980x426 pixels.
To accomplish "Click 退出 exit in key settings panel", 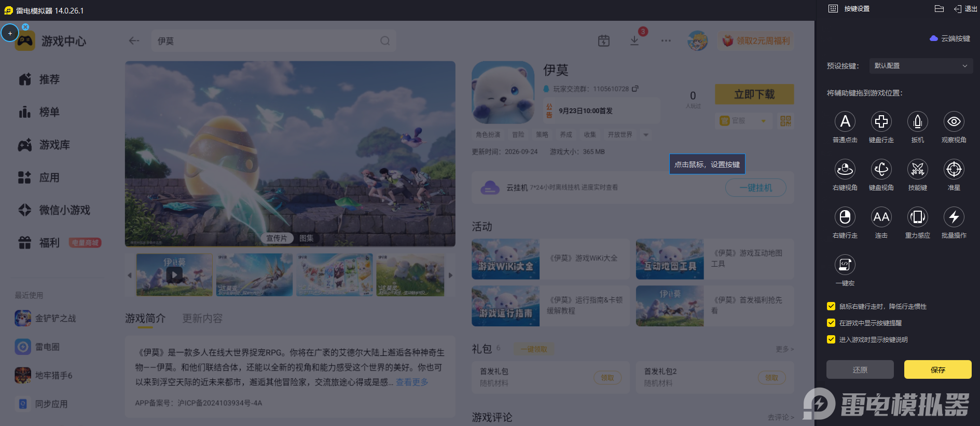I will [x=965, y=9].
